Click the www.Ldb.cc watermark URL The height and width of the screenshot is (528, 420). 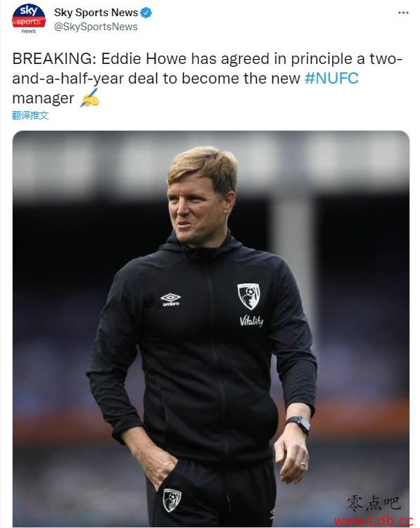coord(374,521)
